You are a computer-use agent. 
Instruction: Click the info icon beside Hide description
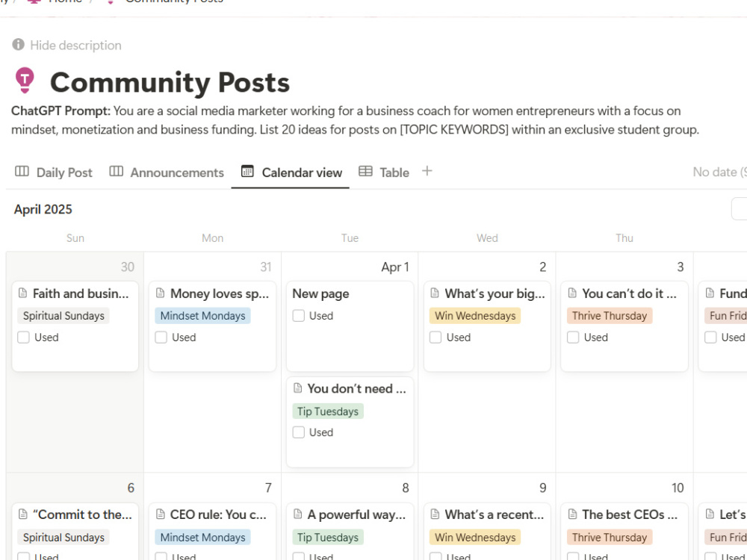(x=18, y=45)
